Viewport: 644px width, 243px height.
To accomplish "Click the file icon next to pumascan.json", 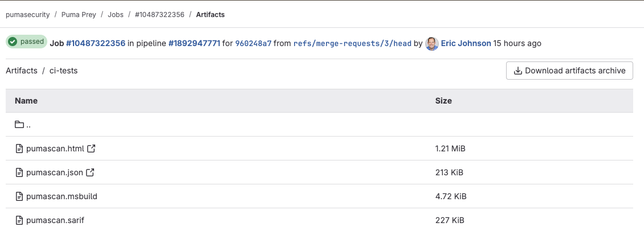I will (19, 172).
